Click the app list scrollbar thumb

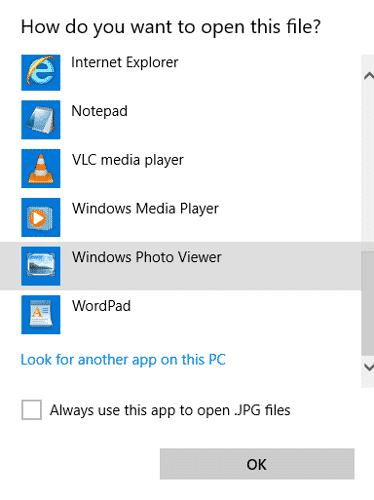368,303
